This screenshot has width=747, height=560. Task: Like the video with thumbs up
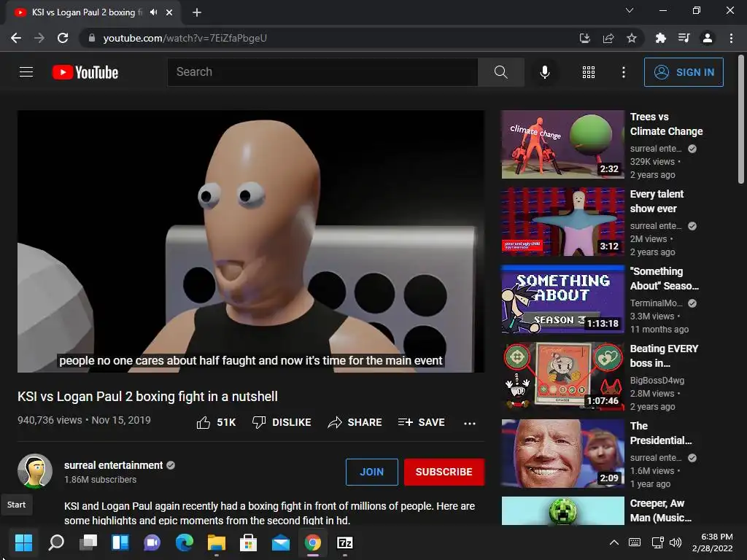[x=216, y=422]
